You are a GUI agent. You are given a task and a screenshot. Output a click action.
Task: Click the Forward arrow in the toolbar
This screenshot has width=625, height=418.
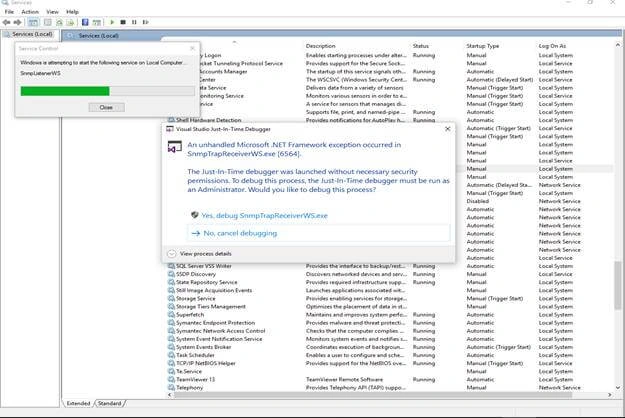point(17,22)
